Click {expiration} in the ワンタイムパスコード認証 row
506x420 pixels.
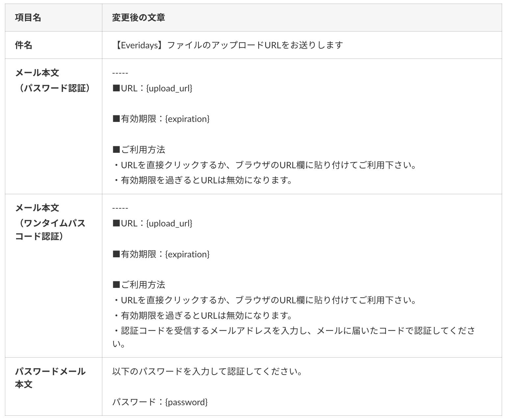pyautogui.click(x=187, y=254)
